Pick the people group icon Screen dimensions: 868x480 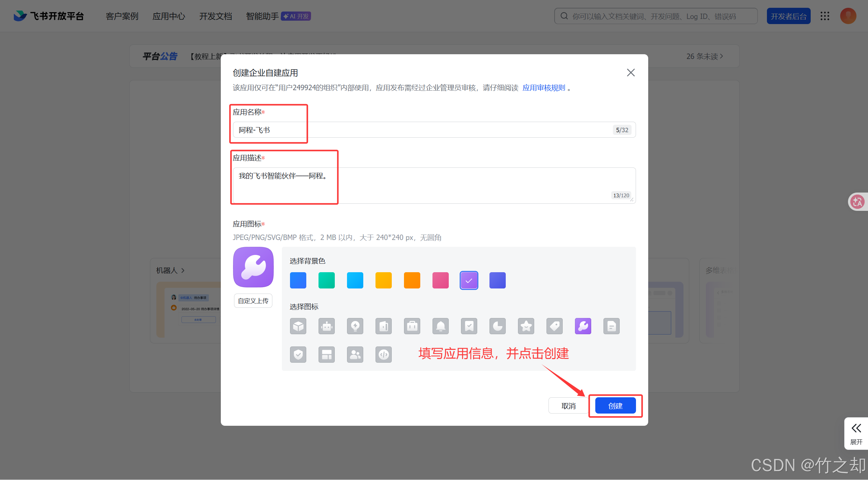[355, 355]
